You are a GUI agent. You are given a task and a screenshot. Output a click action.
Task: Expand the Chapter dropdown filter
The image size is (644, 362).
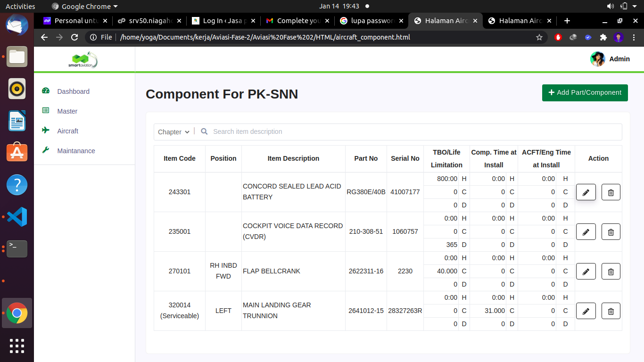pyautogui.click(x=173, y=132)
